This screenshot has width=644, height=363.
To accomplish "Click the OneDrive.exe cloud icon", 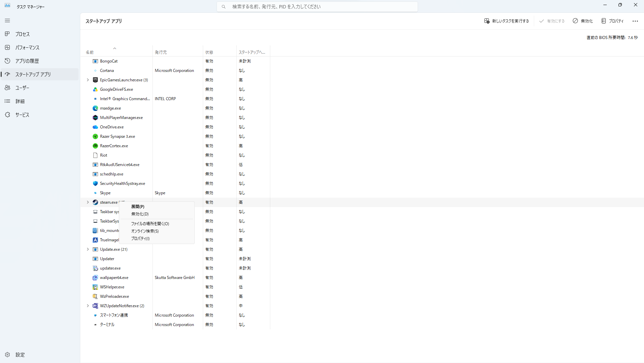I will click(95, 127).
